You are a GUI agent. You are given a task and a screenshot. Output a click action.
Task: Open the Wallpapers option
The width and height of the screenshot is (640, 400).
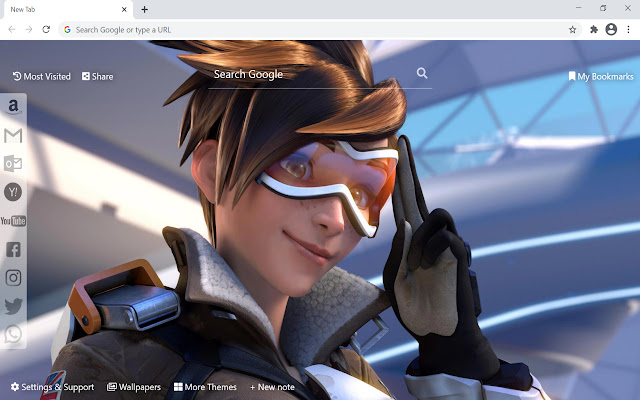134,387
